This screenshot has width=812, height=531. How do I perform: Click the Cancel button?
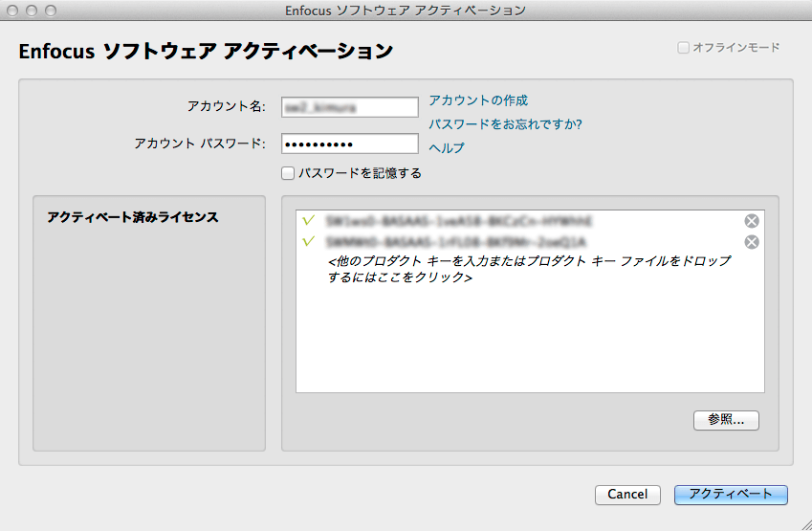point(627,495)
